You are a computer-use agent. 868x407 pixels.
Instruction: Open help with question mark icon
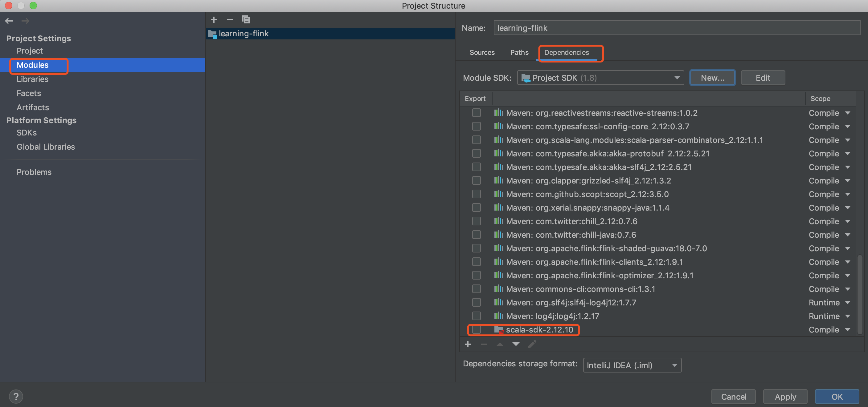click(x=16, y=396)
